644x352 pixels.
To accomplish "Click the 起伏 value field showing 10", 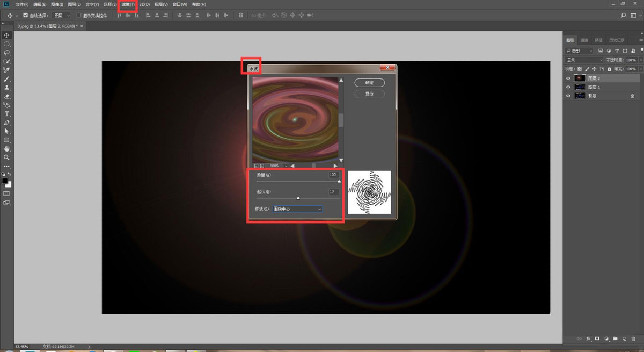I will (x=334, y=191).
